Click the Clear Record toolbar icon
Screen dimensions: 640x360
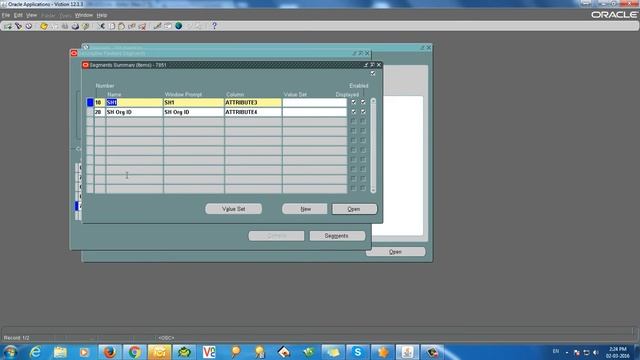coord(131,26)
